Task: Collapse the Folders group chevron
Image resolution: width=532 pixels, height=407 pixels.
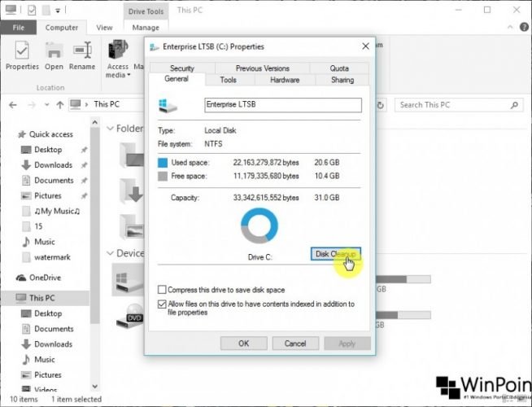Action: [110, 129]
